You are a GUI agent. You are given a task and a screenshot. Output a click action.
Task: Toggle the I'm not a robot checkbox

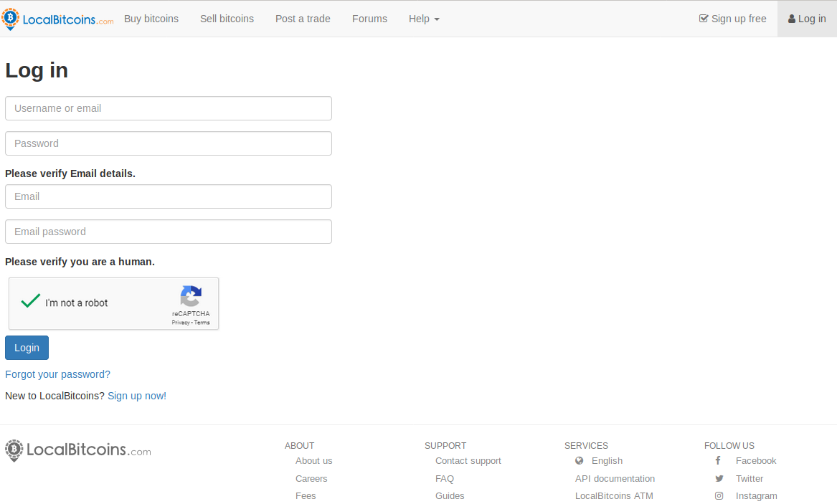click(x=30, y=302)
